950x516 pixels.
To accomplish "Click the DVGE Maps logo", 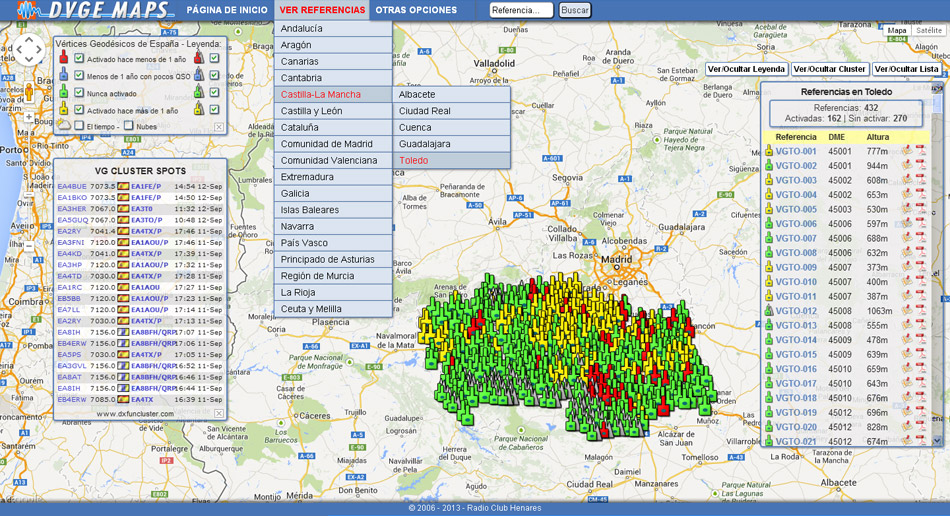I will (94, 10).
